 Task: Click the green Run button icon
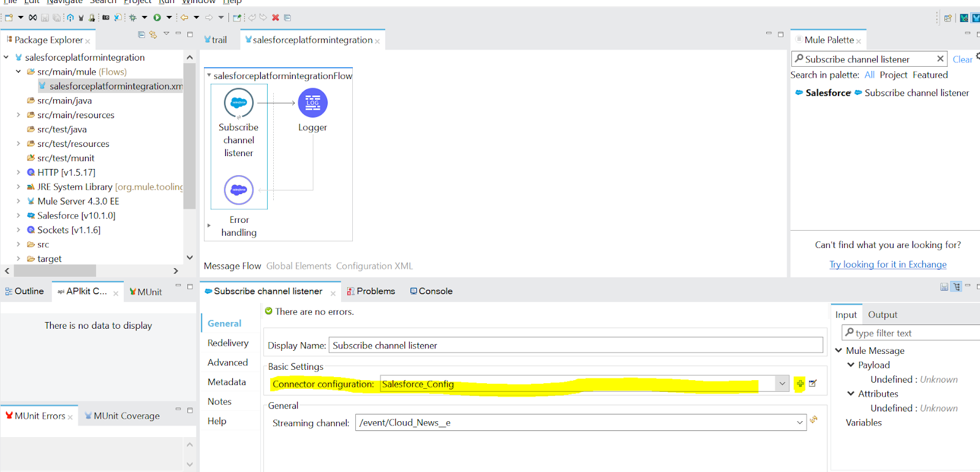[157, 18]
